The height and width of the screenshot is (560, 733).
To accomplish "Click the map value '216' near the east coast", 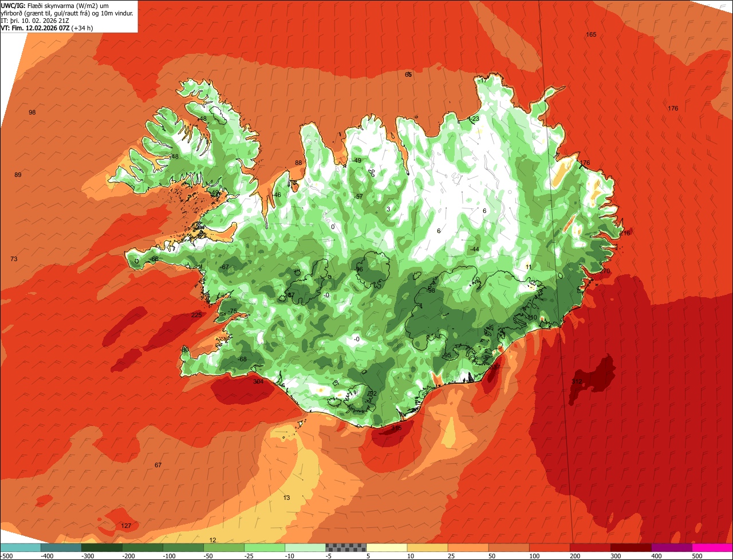I will [624, 233].
